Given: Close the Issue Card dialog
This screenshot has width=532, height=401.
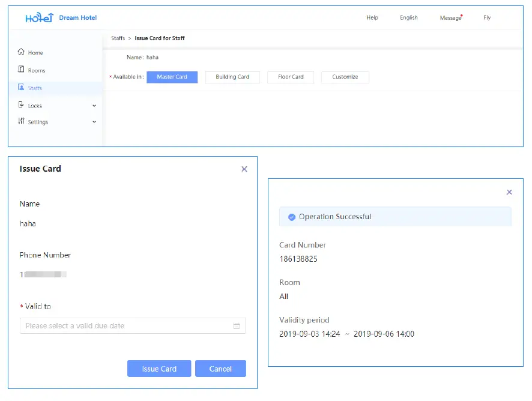Looking at the screenshot, I should 244,169.
